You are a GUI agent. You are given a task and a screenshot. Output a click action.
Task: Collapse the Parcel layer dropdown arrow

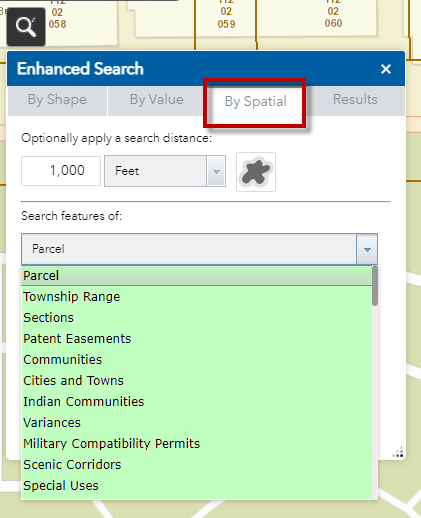coord(367,249)
